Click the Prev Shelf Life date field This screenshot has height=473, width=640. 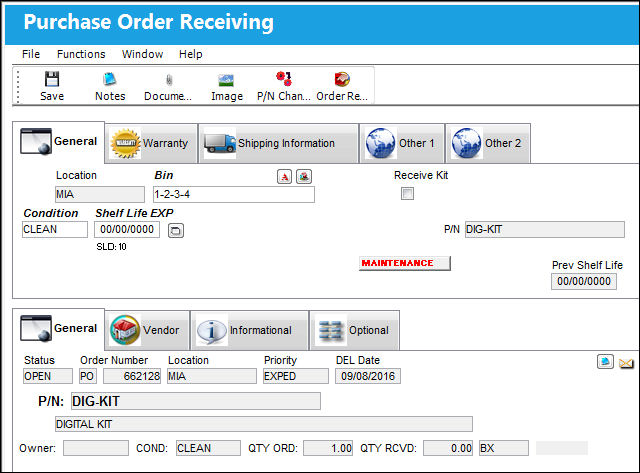[584, 282]
